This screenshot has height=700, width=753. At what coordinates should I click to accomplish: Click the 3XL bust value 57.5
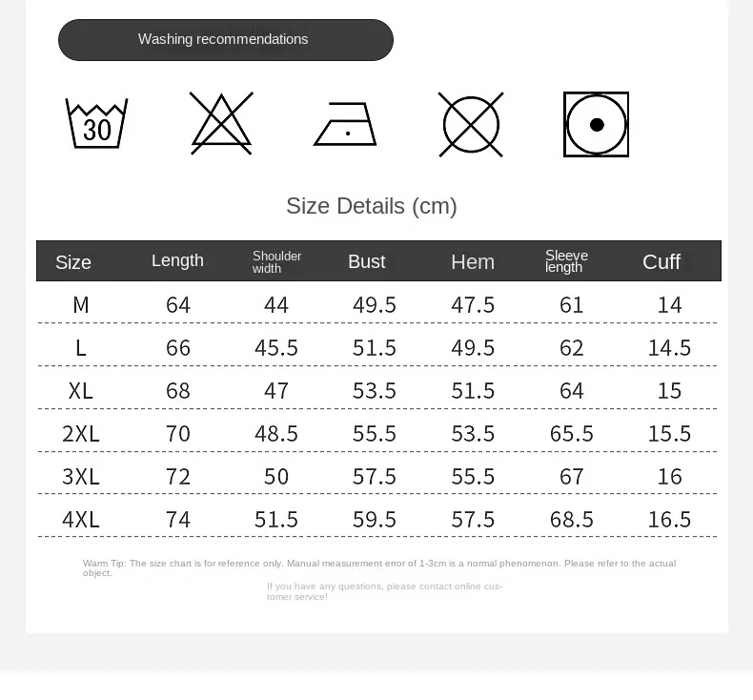[x=375, y=477]
